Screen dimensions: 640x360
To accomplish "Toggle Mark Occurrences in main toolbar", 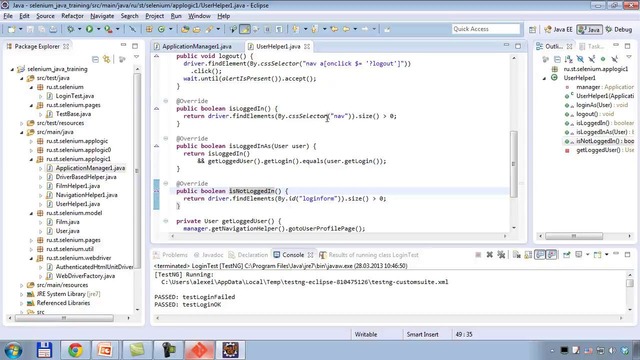I will [245, 29].
